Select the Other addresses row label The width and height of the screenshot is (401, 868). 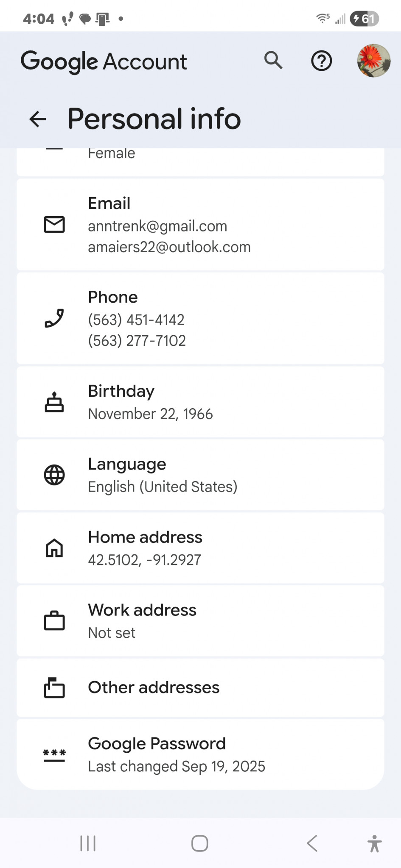click(x=154, y=687)
